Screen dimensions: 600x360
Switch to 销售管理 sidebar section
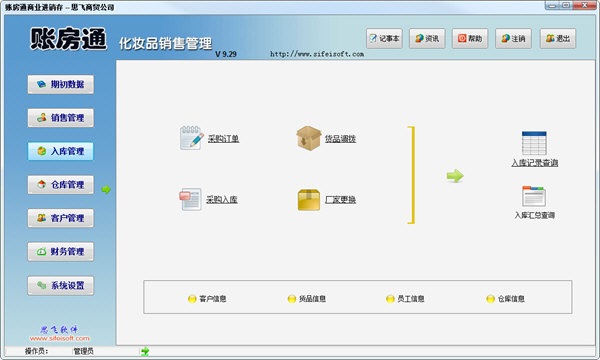pos(60,117)
